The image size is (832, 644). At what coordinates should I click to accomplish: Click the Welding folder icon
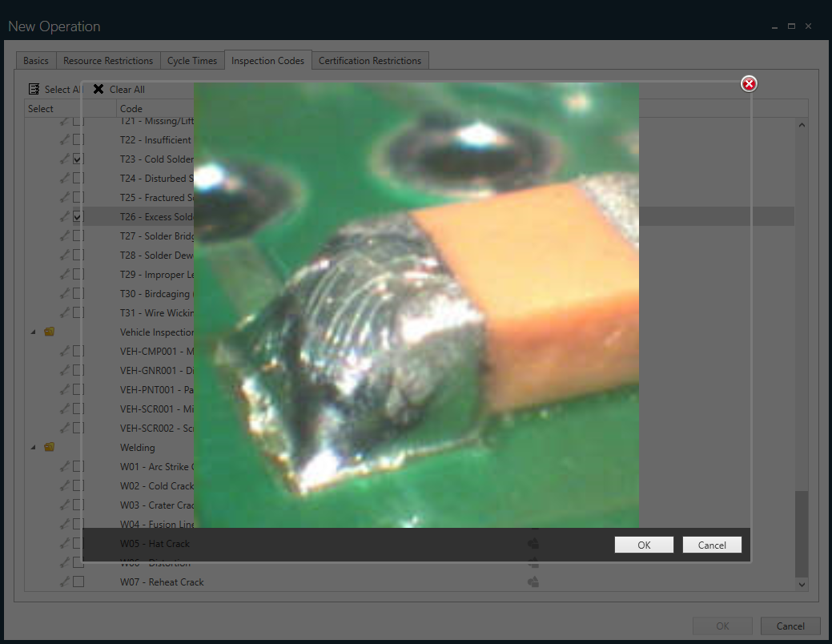click(49, 447)
